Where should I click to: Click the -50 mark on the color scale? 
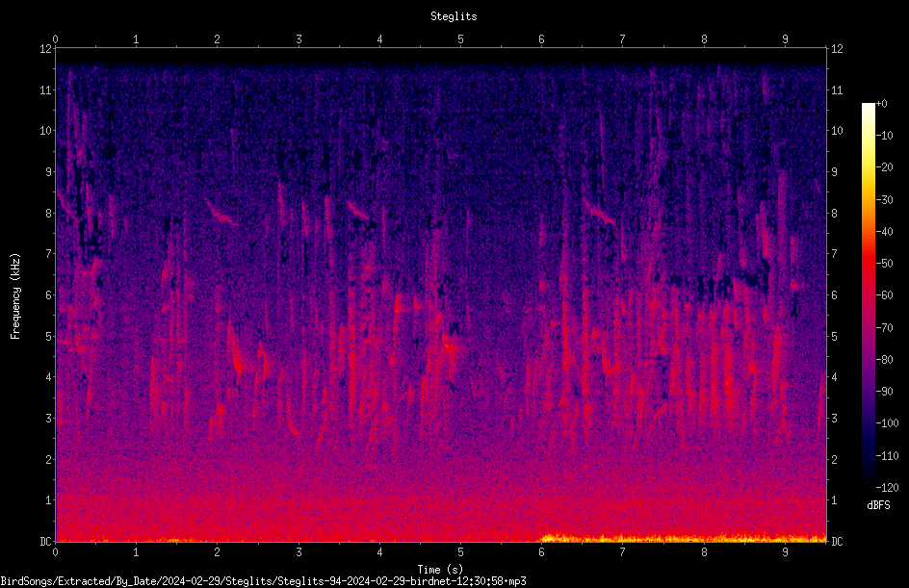coord(884,263)
